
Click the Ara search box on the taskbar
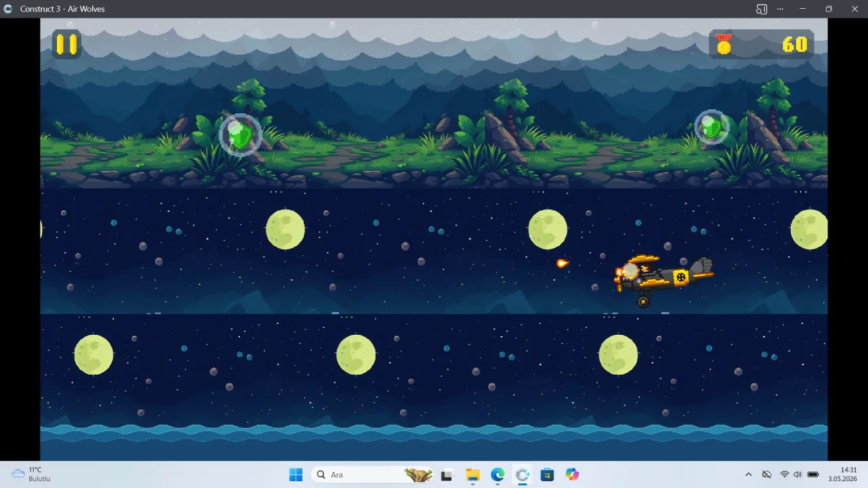click(x=372, y=474)
